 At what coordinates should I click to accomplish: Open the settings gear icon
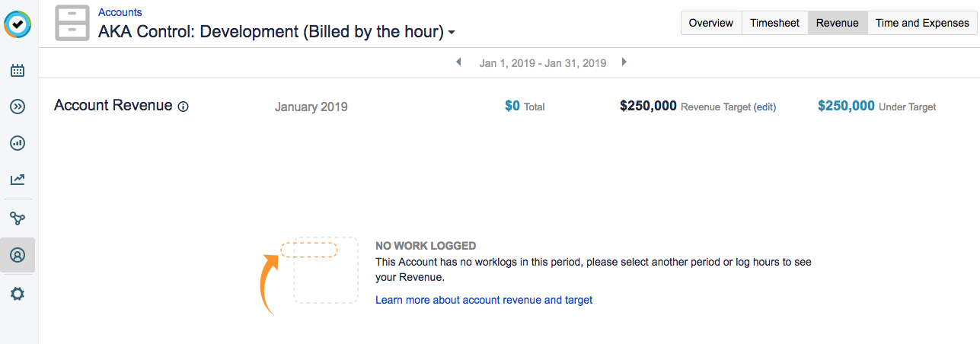pos(18,293)
